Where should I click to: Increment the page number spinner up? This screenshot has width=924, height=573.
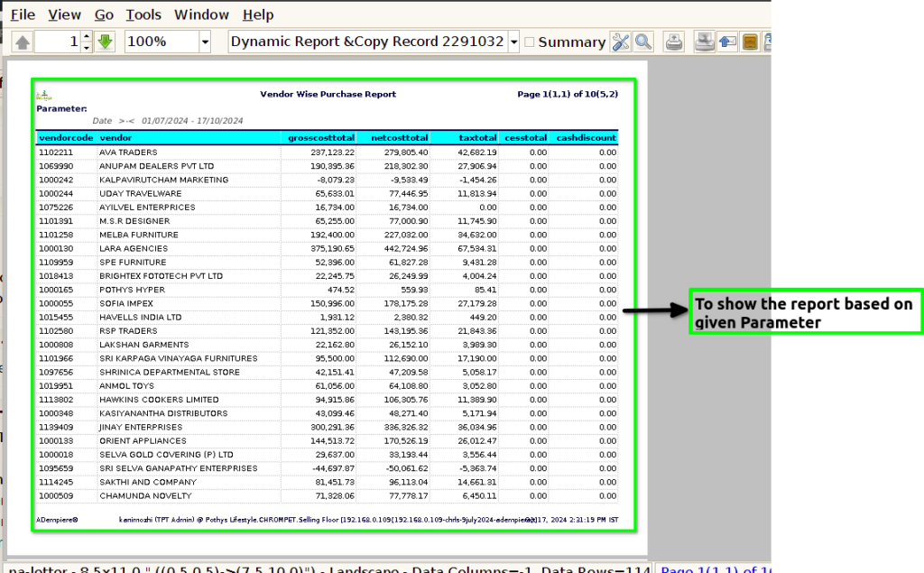[x=87, y=37]
